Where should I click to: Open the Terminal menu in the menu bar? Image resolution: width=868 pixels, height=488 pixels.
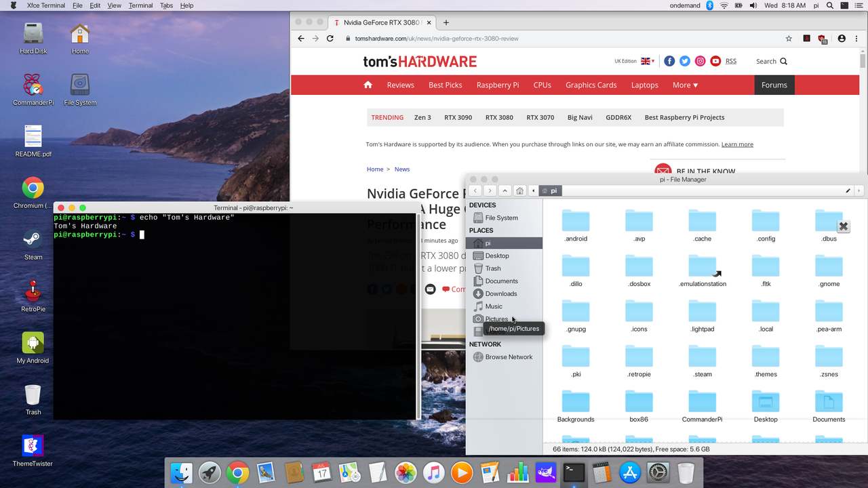[x=140, y=5]
